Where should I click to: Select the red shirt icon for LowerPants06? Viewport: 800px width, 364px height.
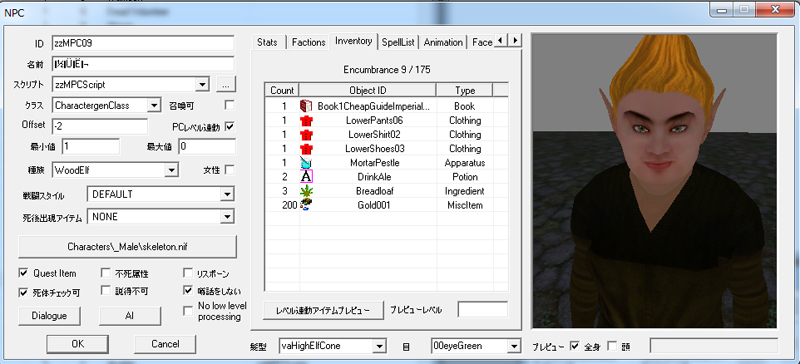click(x=306, y=120)
